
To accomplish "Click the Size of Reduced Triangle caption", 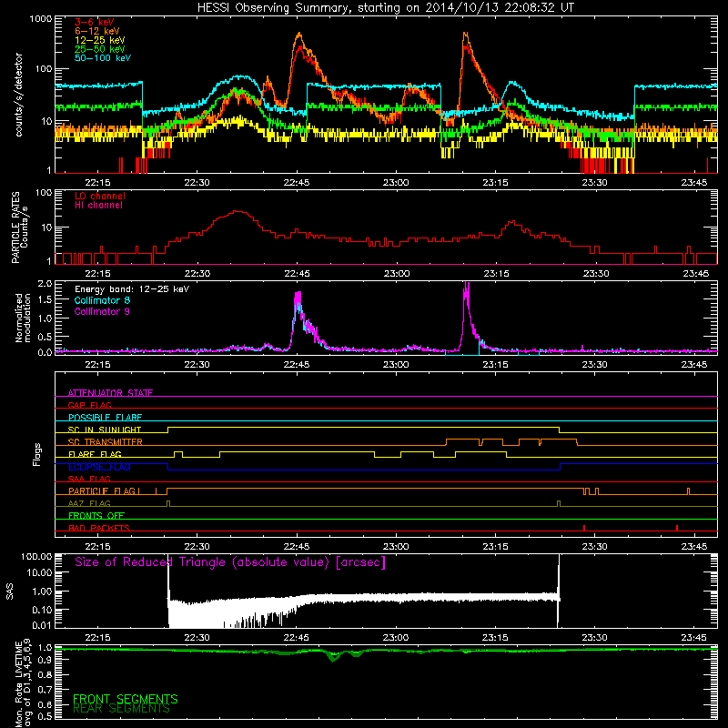I will (x=230, y=562).
